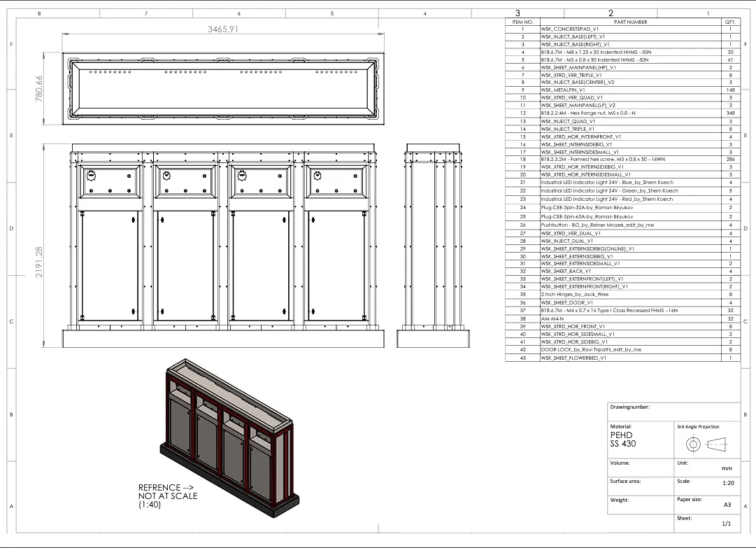Select the AM-M4-N row
The image size is (756, 548).
(x=622, y=319)
